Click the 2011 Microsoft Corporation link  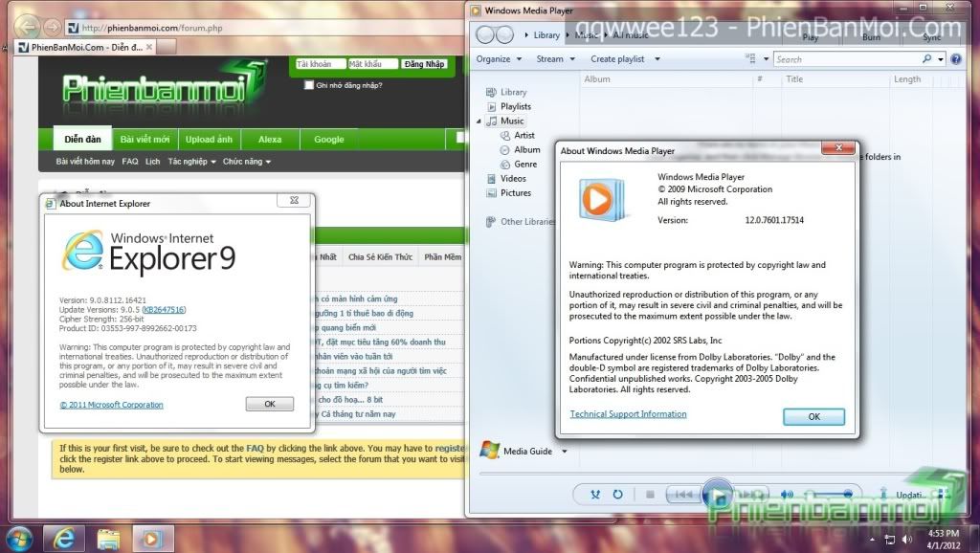click(111, 405)
